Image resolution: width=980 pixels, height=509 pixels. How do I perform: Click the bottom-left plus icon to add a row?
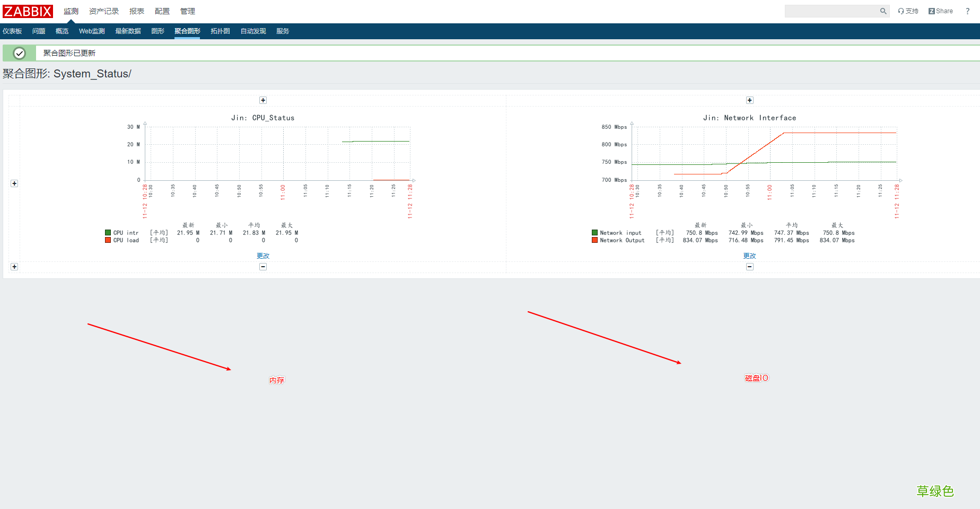pos(14,267)
